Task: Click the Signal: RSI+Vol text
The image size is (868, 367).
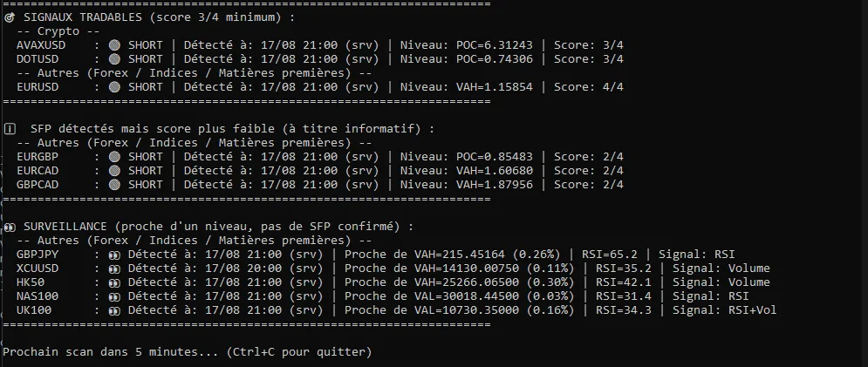Action: point(725,310)
